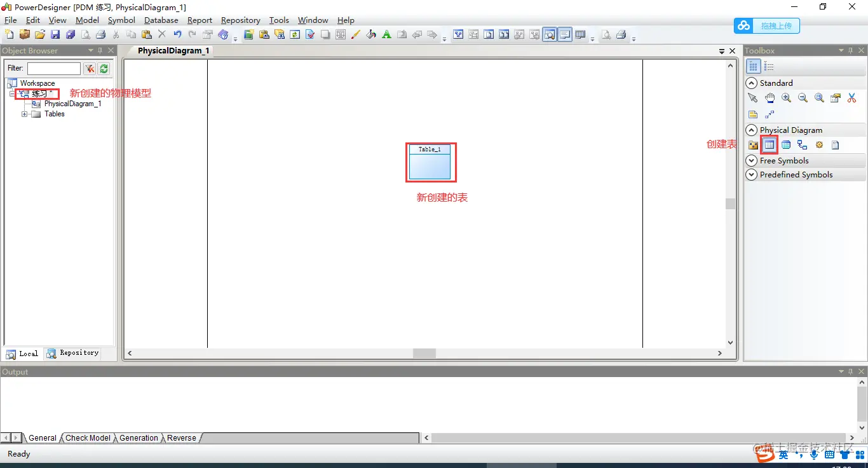Screen dimensions: 868x468
Task: Select the Properties tool in Toolbox
Action: 836,98
